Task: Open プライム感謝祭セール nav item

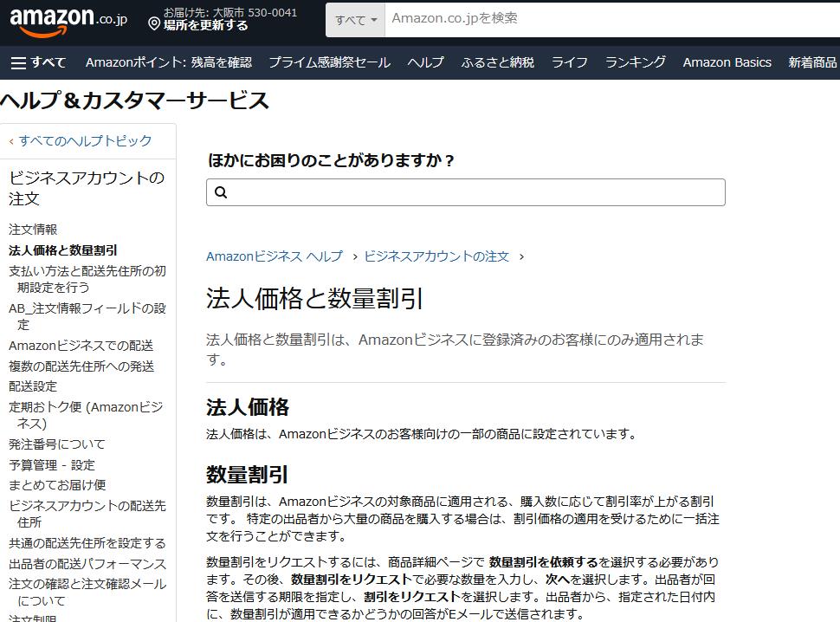Action: (x=329, y=62)
